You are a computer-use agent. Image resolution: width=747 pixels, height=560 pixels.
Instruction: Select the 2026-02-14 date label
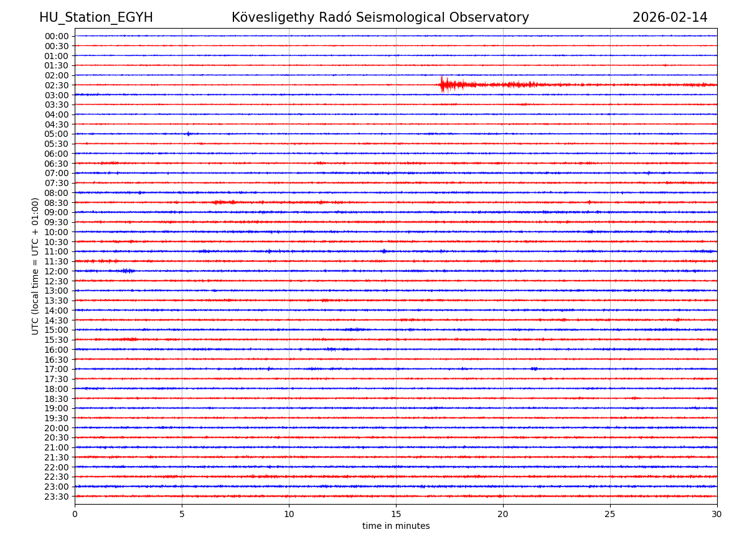(x=670, y=18)
